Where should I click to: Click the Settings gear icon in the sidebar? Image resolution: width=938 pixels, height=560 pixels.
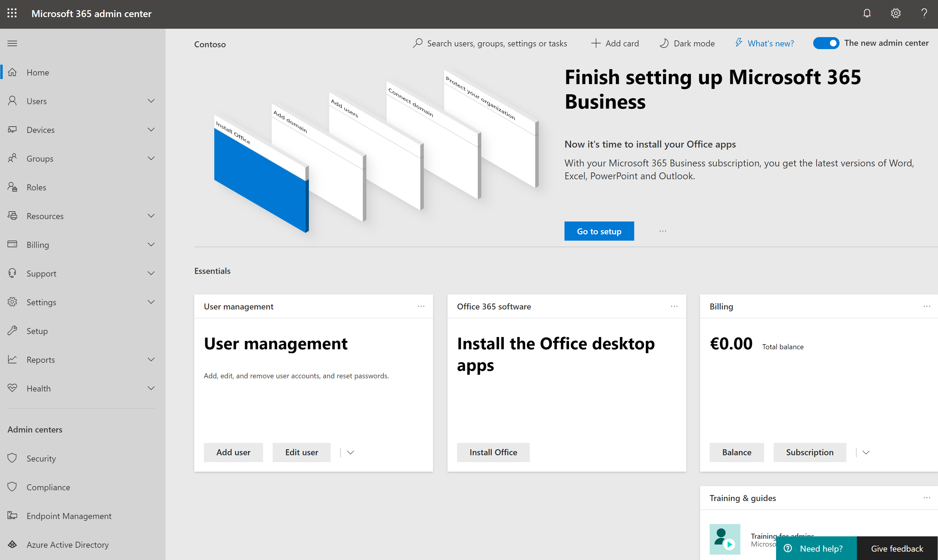(12, 301)
